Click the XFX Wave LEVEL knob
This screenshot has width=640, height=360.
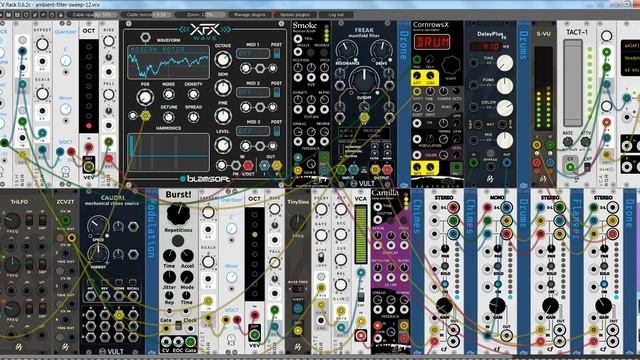point(222,145)
